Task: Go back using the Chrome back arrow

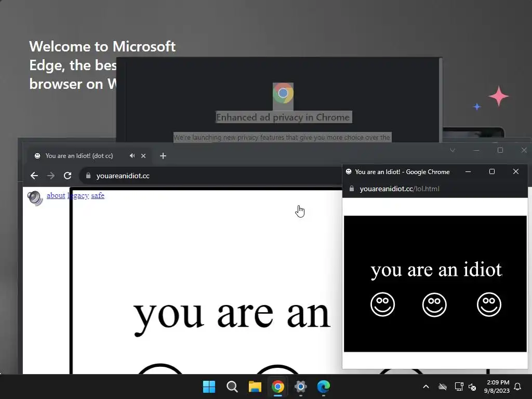Action: 34,176
